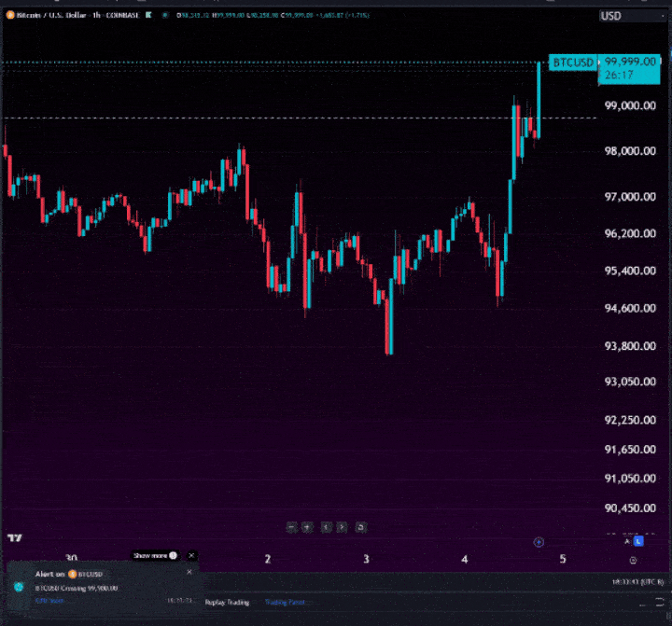Toggle auto scale (A) mode
The width and height of the screenshot is (672, 626).
[x=627, y=540]
